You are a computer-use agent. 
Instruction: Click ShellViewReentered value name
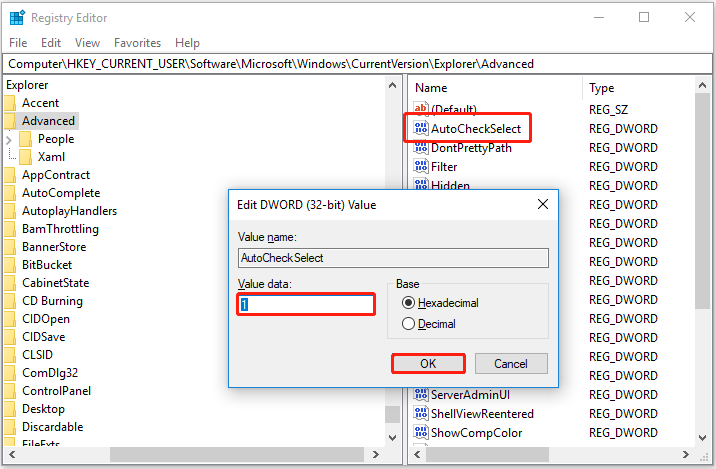coord(482,413)
